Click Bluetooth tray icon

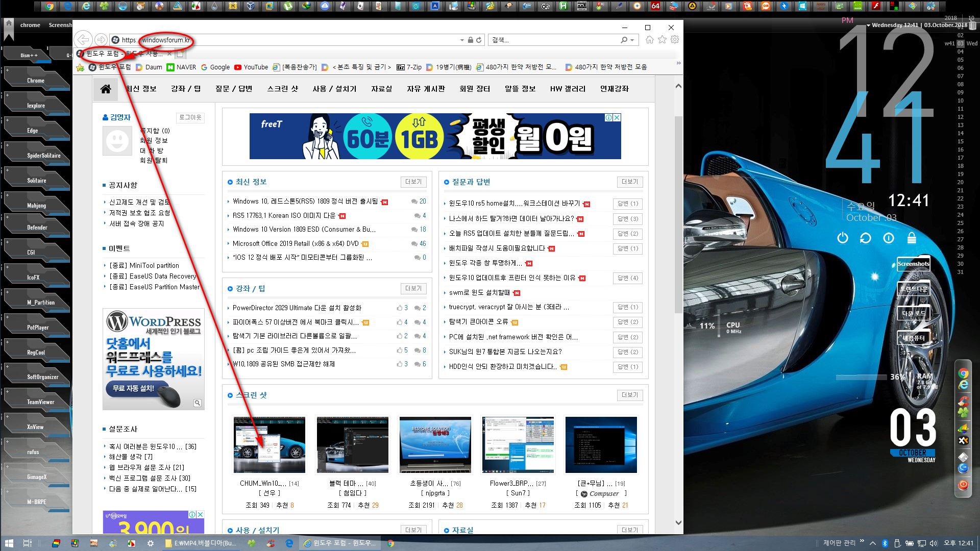[x=885, y=543]
